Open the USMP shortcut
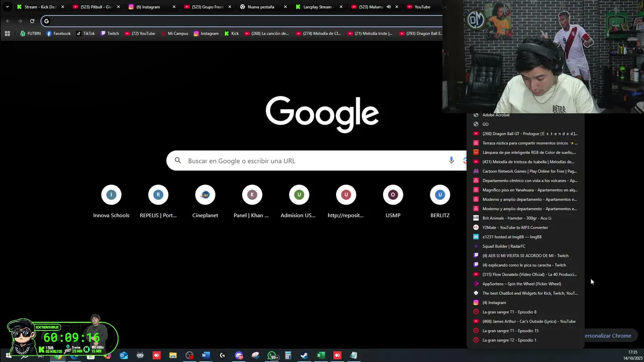644x362 pixels. (393, 202)
